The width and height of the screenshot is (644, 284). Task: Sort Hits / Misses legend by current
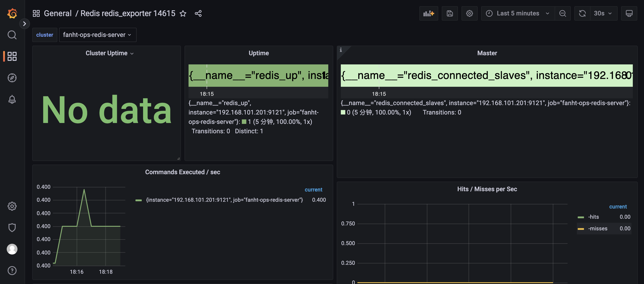point(618,207)
